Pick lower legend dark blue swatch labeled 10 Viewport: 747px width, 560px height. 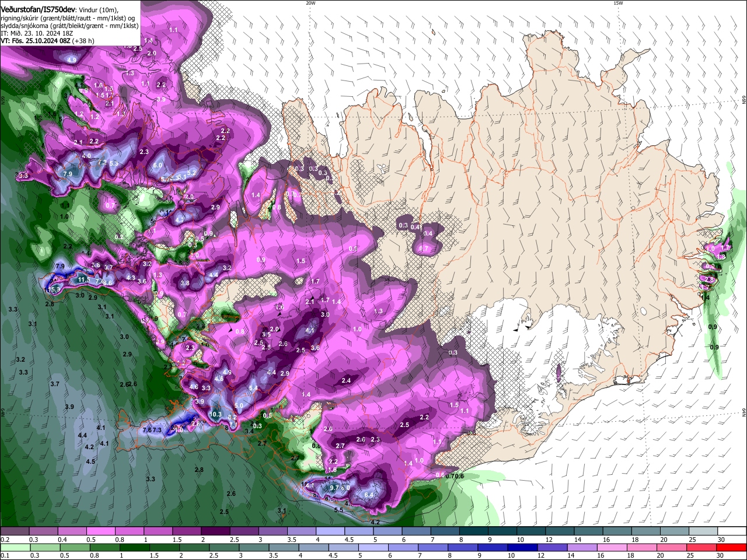click(x=523, y=547)
